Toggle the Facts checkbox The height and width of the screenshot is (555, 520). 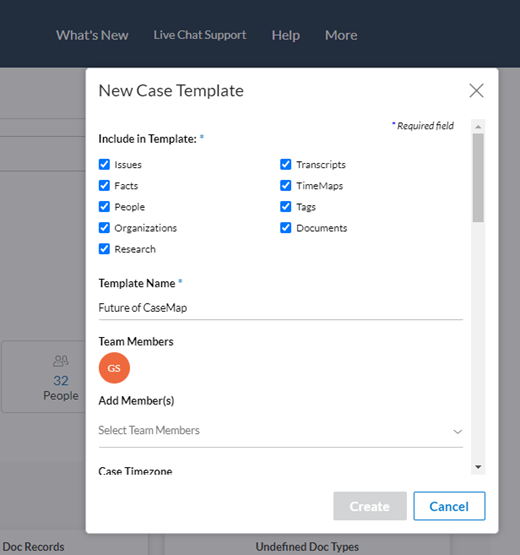click(104, 185)
